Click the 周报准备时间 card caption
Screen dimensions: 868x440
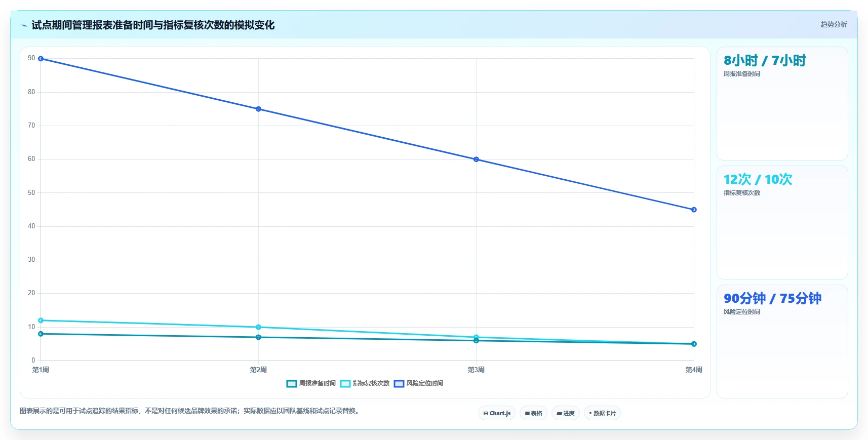pos(741,74)
